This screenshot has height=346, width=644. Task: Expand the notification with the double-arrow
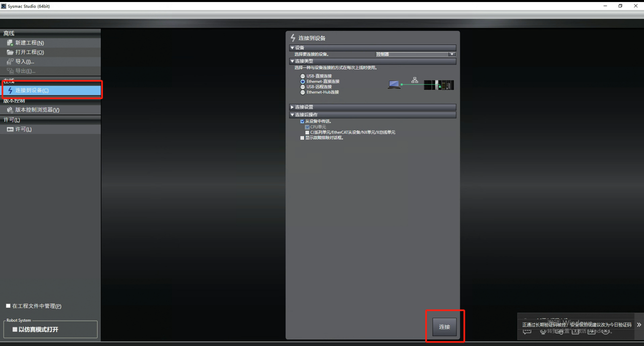point(639,325)
